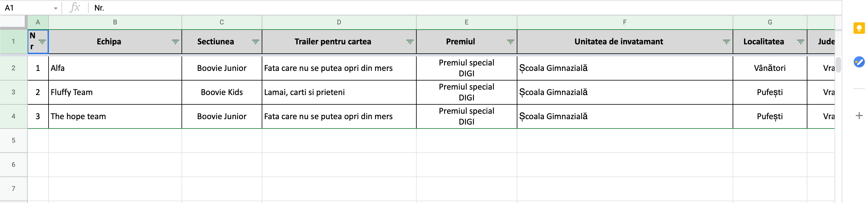Open the Google Keep side panel icon

[859, 28]
